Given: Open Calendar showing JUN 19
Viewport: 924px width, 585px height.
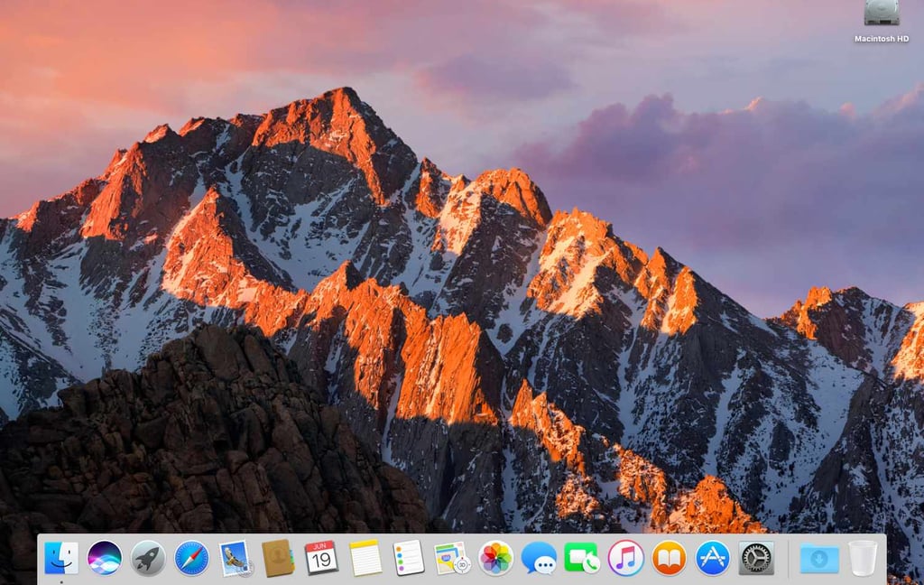Looking at the screenshot, I should point(321,558).
